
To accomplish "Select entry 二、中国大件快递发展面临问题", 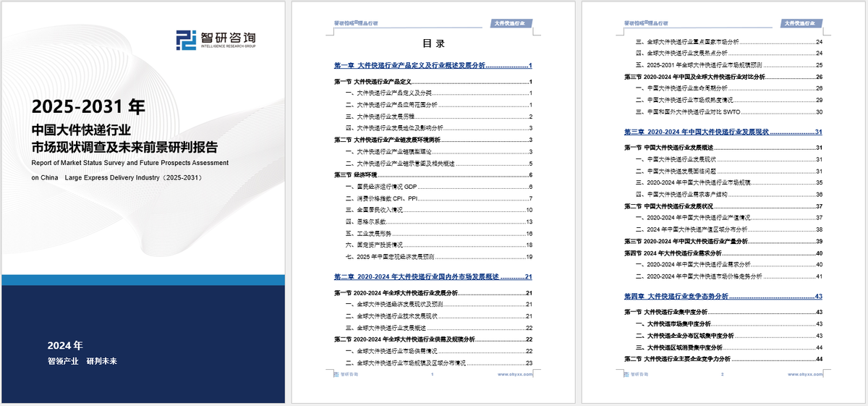I will [x=728, y=171].
